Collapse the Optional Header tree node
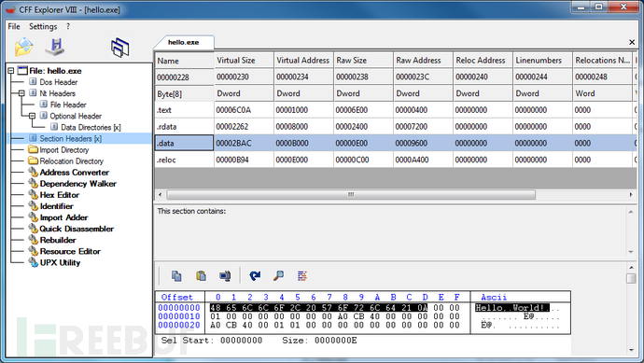Image resolution: width=644 pixels, height=363 pixels. pyautogui.click(x=32, y=116)
